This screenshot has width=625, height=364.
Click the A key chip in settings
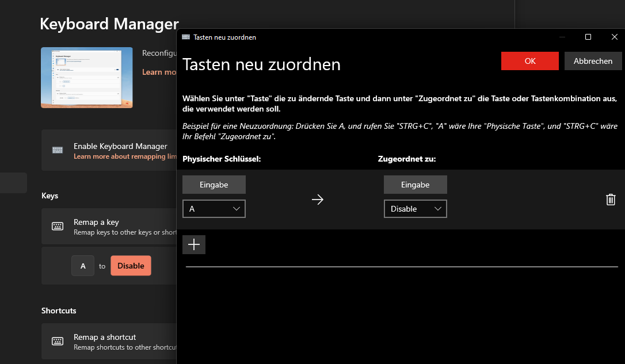click(83, 266)
